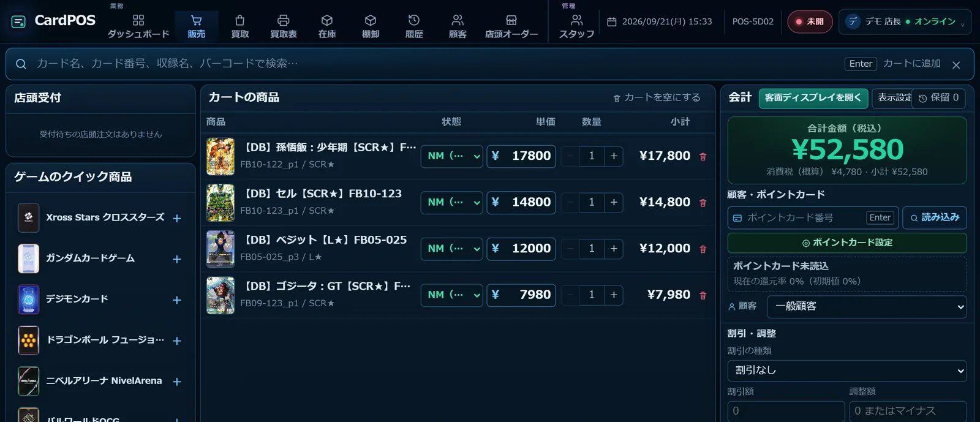Open condition dropdown for セル FB10-123
Viewport: 980px width, 422px height.
(451, 202)
